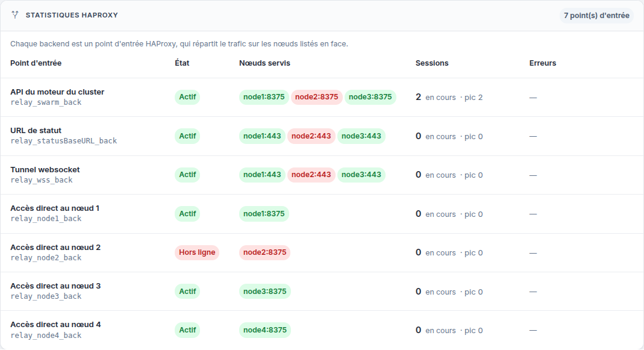Click "Accès direct au nœud 2" entry name
644x350 pixels.
pos(55,248)
